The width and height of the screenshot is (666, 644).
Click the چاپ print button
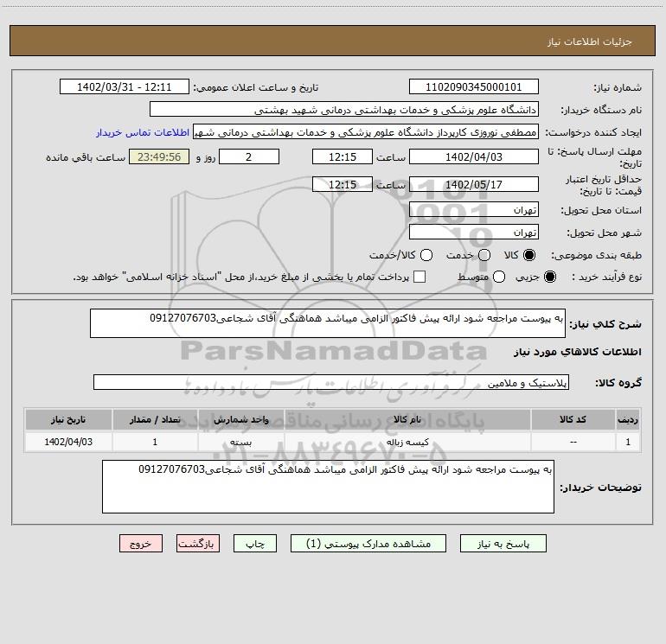(255, 544)
